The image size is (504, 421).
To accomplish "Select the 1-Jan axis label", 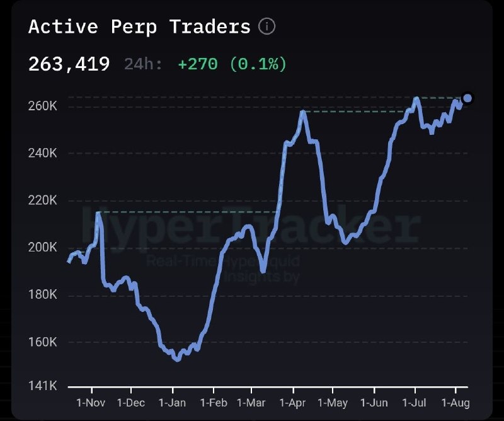I will tap(172, 403).
